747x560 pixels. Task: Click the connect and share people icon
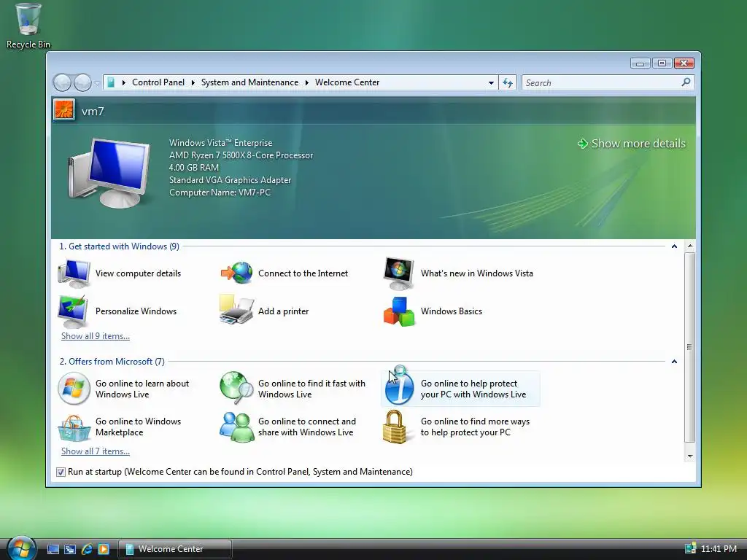pos(237,427)
